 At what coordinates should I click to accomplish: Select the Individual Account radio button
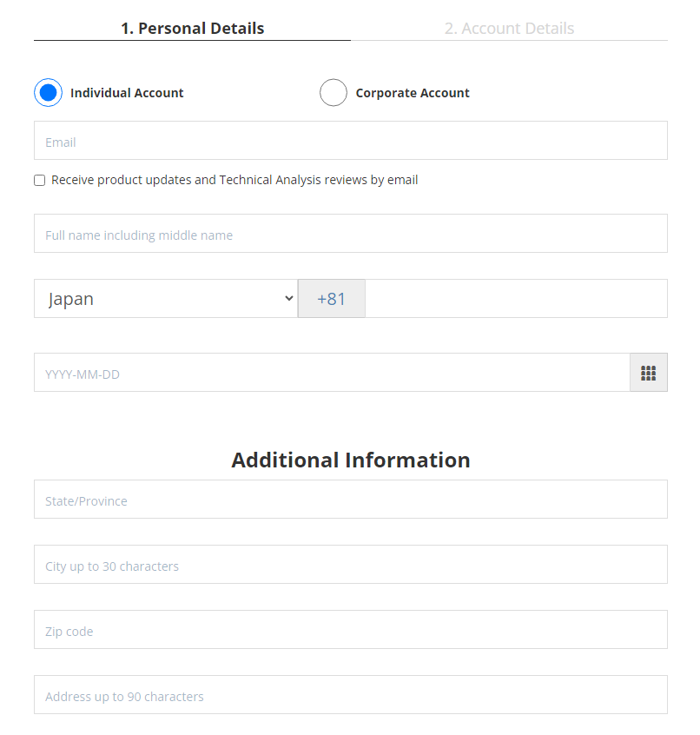[48, 93]
